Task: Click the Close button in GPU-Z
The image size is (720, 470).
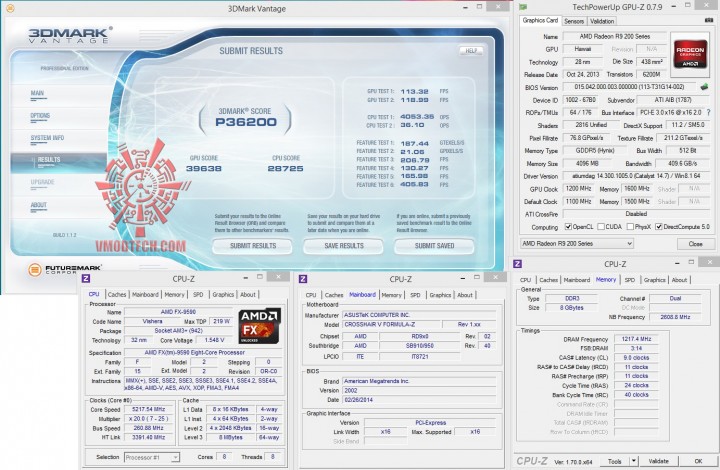Action: coord(696,244)
